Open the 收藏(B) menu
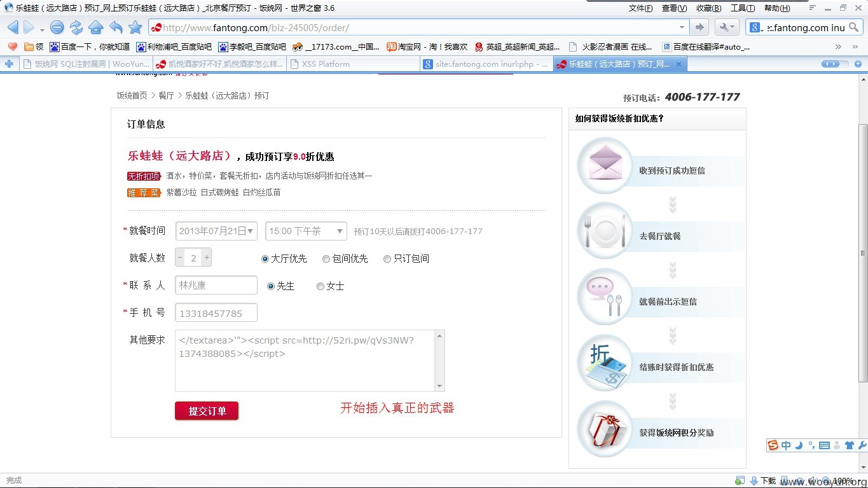868x488 pixels. (708, 8)
